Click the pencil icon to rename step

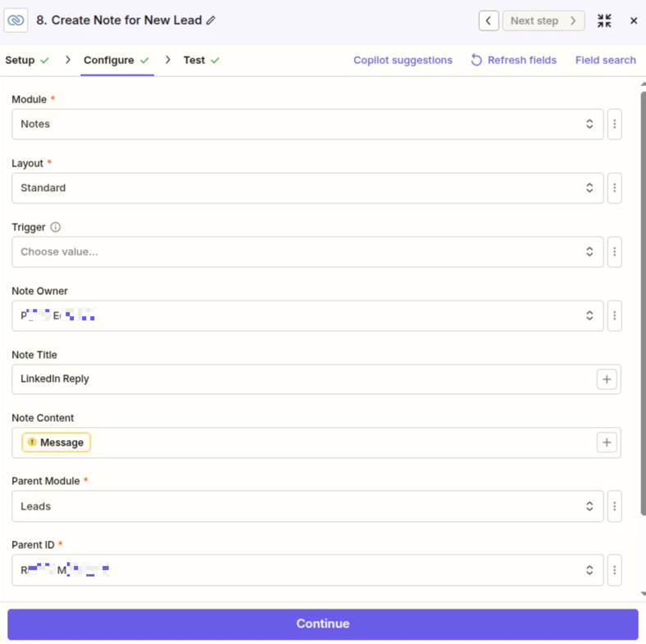(211, 20)
